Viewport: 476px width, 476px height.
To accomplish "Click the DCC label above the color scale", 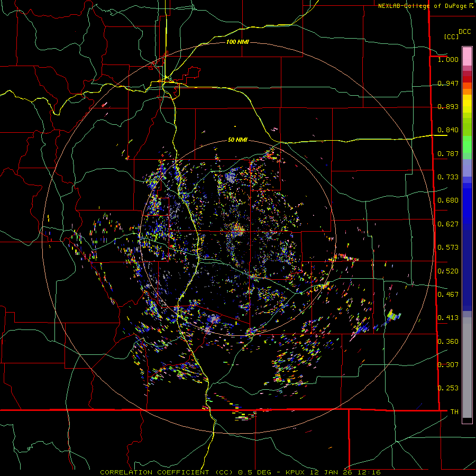I will pyautogui.click(x=464, y=32).
